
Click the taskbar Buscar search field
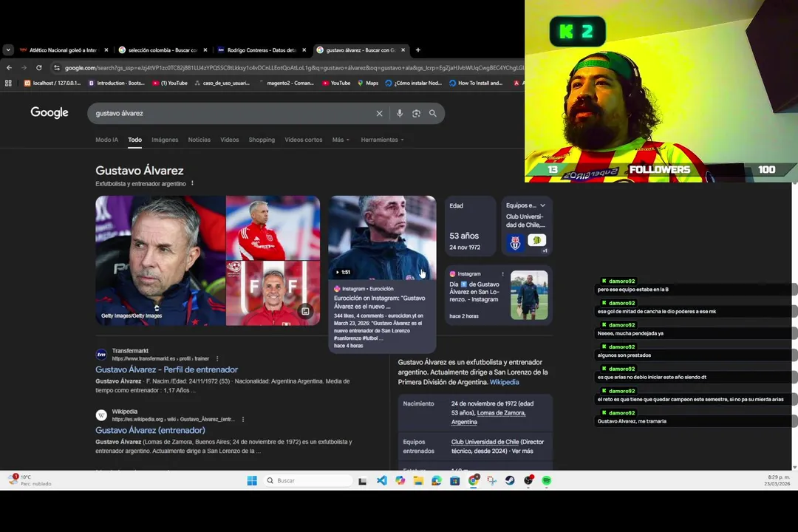pyautogui.click(x=308, y=480)
